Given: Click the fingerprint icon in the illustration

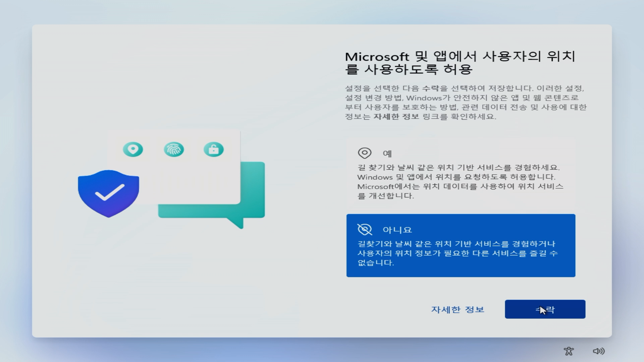Looking at the screenshot, I should pos(174,149).
